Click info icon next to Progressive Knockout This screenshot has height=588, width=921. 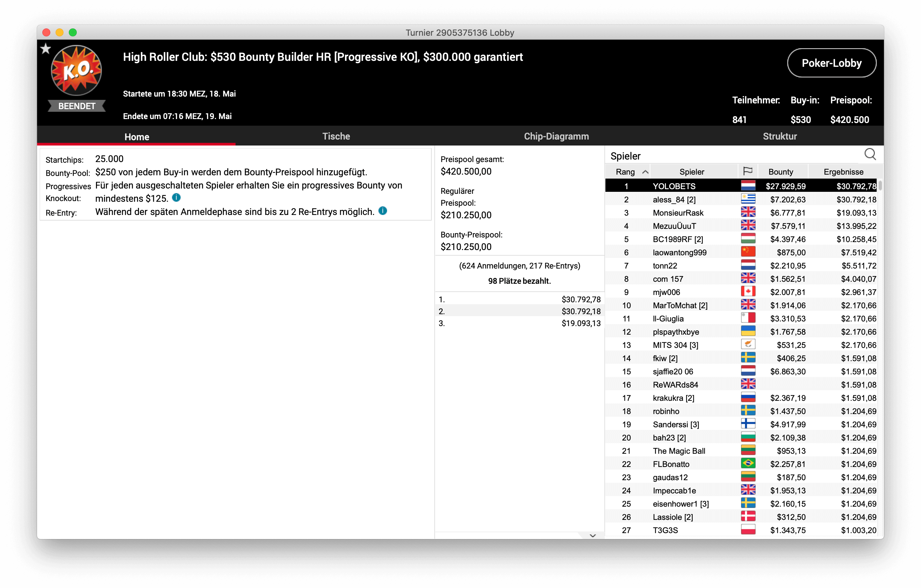point(176,198)
